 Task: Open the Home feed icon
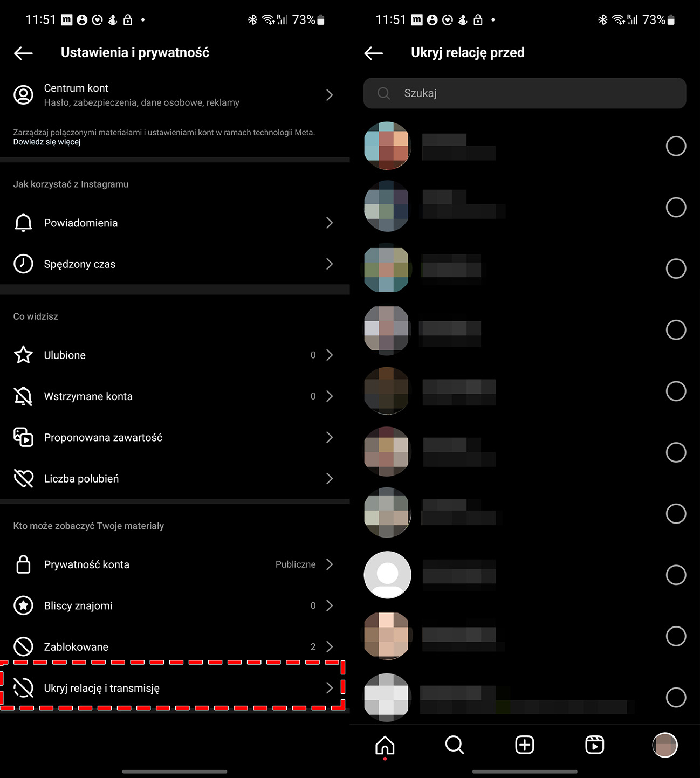tap(385, 745)
